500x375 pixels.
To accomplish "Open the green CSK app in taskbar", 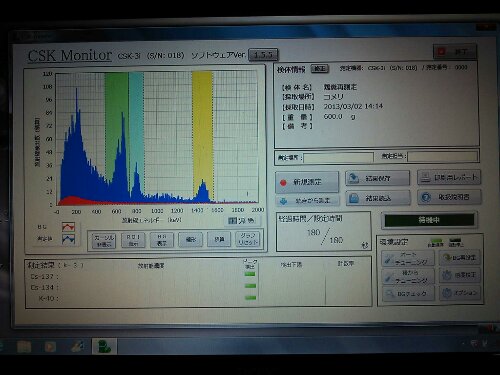I will point(104,346).
